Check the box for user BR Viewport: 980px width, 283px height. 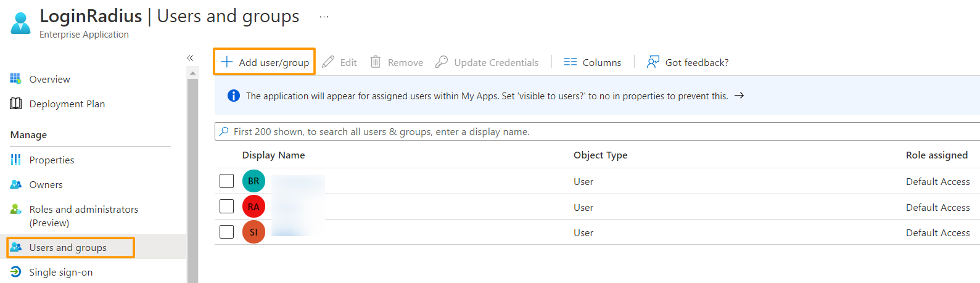227,181
